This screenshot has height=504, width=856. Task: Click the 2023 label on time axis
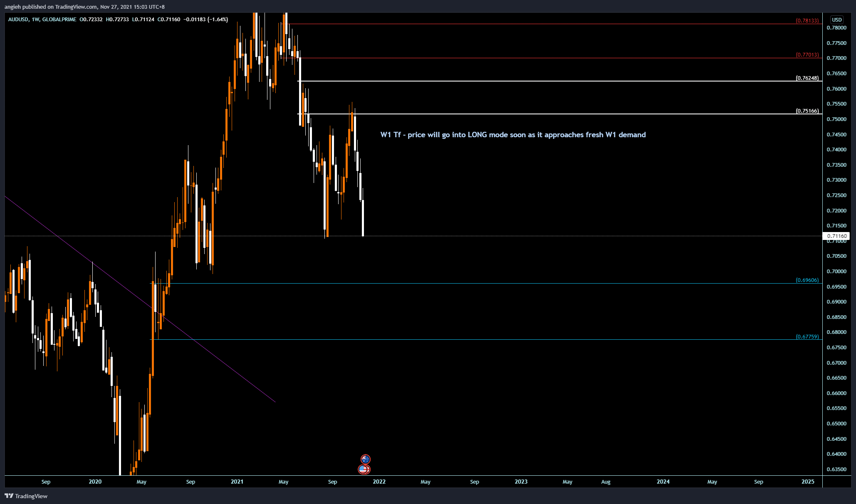521,482
